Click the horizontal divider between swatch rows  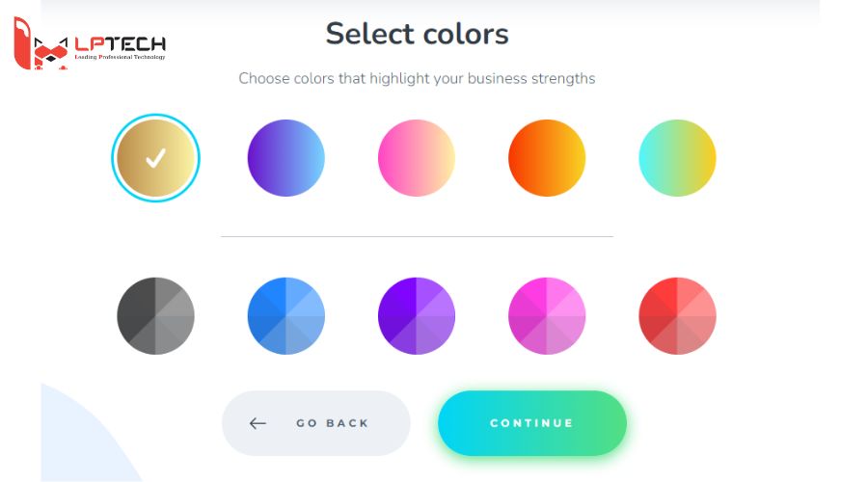pos(417,236)
